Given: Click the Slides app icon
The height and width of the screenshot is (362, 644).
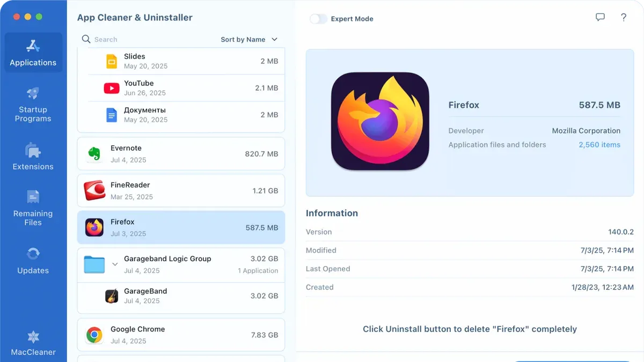Looking at the screenshot, I should tap(112, 61).
